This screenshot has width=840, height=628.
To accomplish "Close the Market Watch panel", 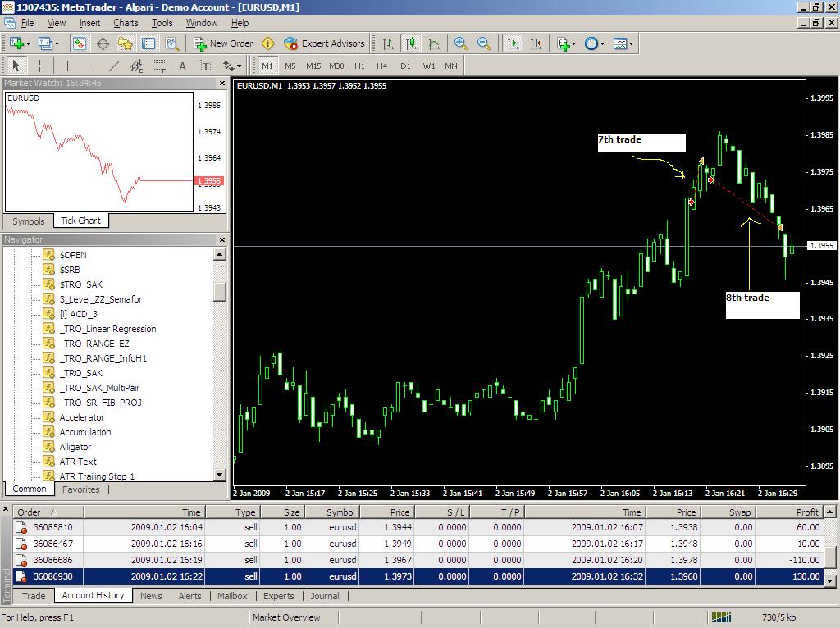I will pos(222,83).
